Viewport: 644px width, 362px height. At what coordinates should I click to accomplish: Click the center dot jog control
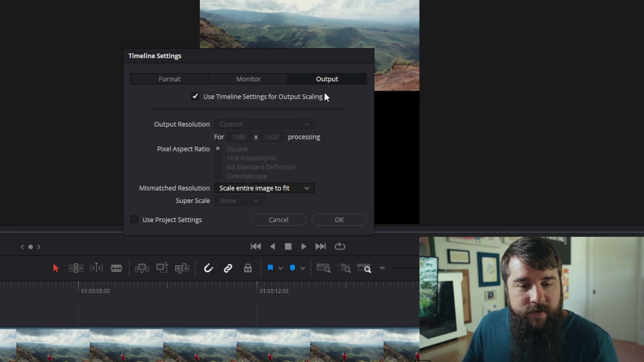(x=31, y=247)
